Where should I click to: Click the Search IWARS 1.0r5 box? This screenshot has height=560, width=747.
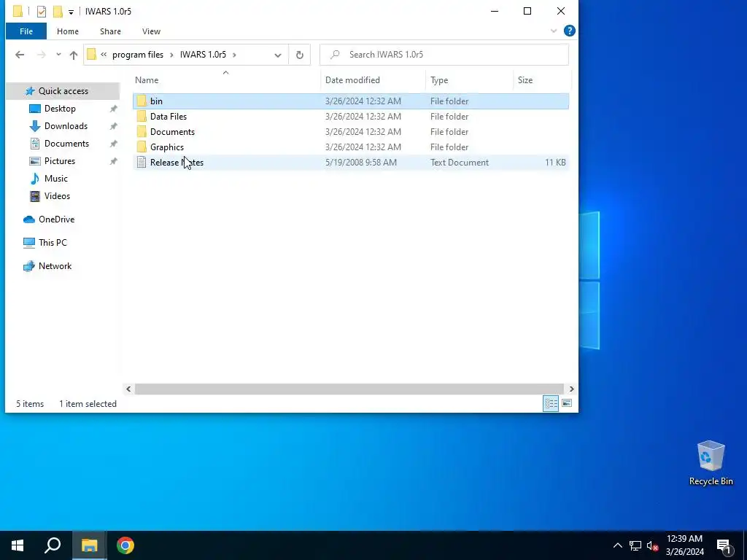[x=444, y=55]
